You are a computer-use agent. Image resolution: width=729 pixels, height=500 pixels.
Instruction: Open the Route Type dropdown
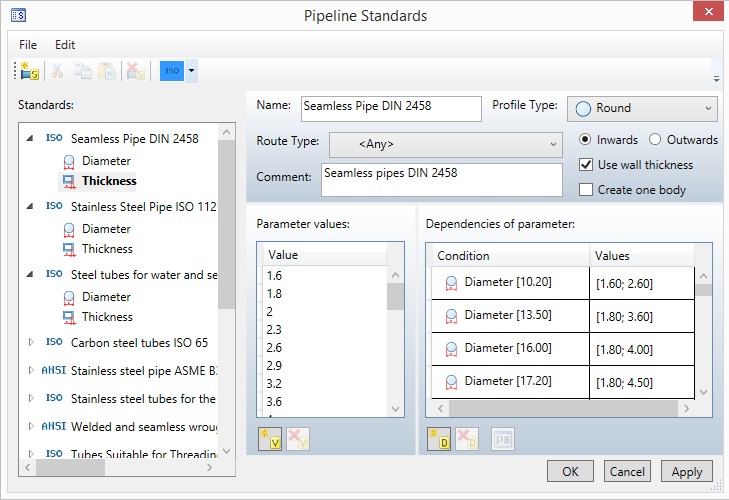pos(445,144)
